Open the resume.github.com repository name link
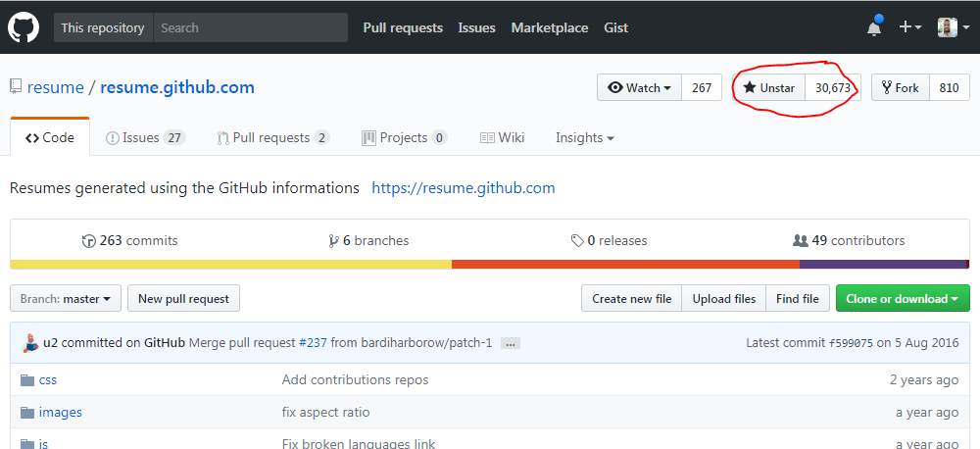This screenshot has width=980, height=449. [x=177, y=87]
